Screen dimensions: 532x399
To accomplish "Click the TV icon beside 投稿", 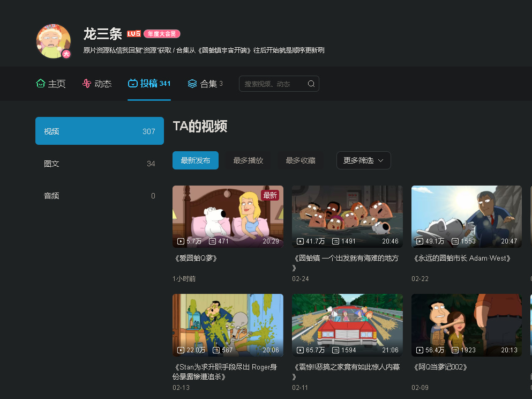I will pos(133,83).
